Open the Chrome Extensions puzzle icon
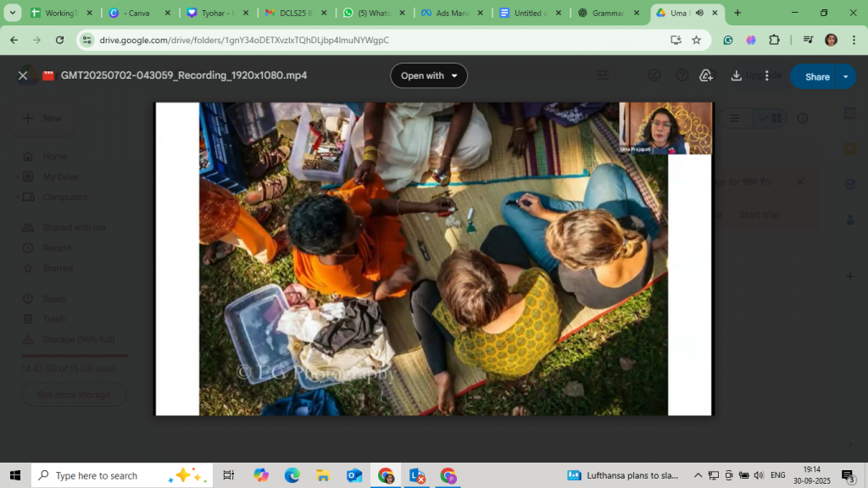The height and width of the screenshot is (488, 868). click(x=774, y=40)
